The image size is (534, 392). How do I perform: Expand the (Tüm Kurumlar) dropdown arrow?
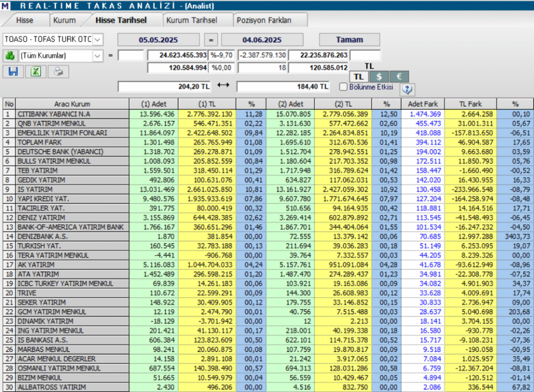[98, 55]
